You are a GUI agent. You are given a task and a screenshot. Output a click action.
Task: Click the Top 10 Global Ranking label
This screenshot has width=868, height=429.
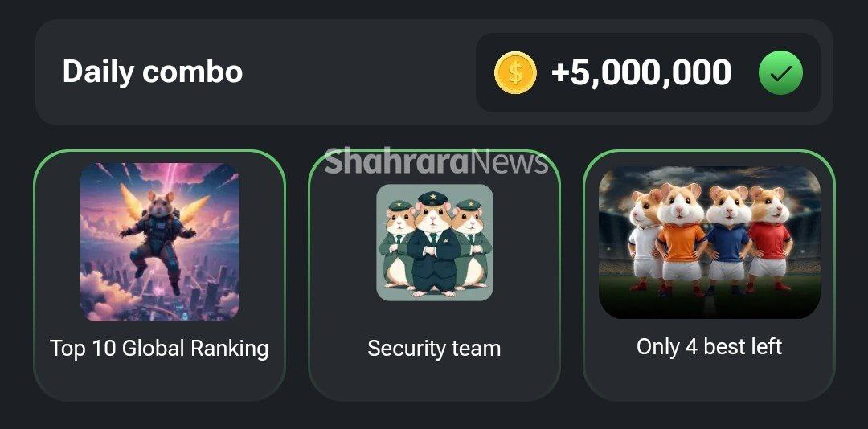[159, 349]
